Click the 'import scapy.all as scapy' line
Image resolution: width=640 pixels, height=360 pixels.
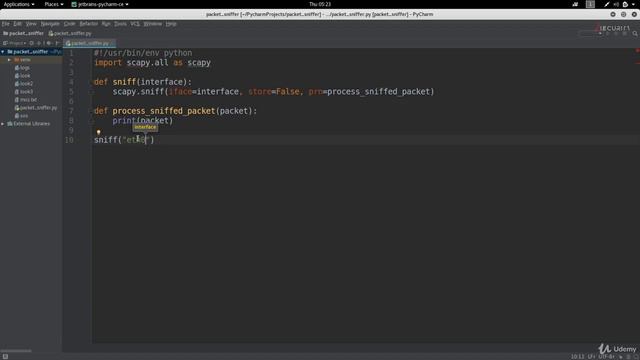(x=152, y=63)
